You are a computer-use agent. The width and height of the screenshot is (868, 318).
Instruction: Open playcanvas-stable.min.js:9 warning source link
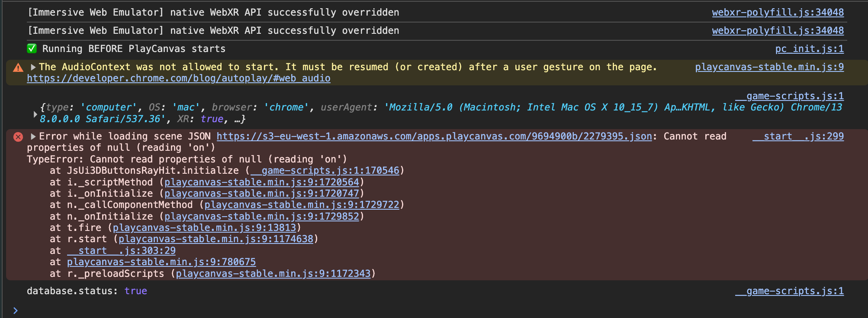pos(769,67)
